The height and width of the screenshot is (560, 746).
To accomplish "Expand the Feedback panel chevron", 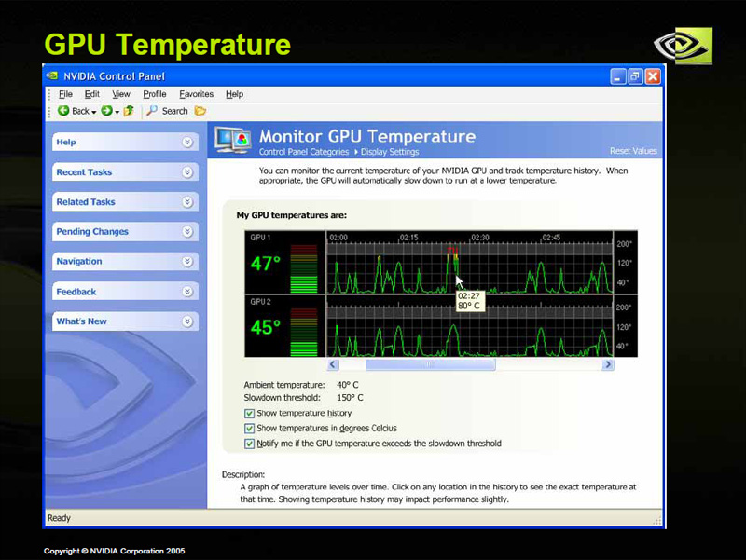I will (x=187, y=292).
